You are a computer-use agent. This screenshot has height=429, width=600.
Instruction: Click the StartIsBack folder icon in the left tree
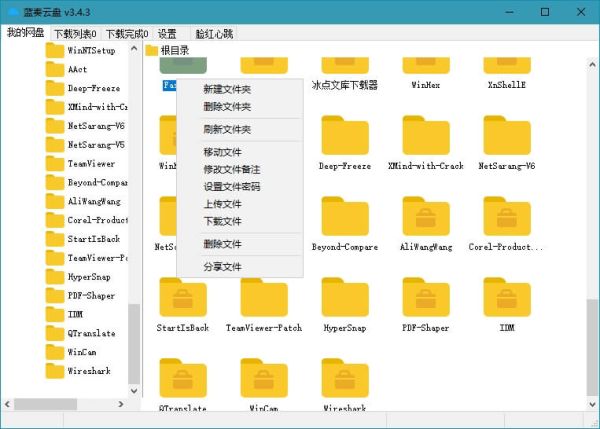55,239
